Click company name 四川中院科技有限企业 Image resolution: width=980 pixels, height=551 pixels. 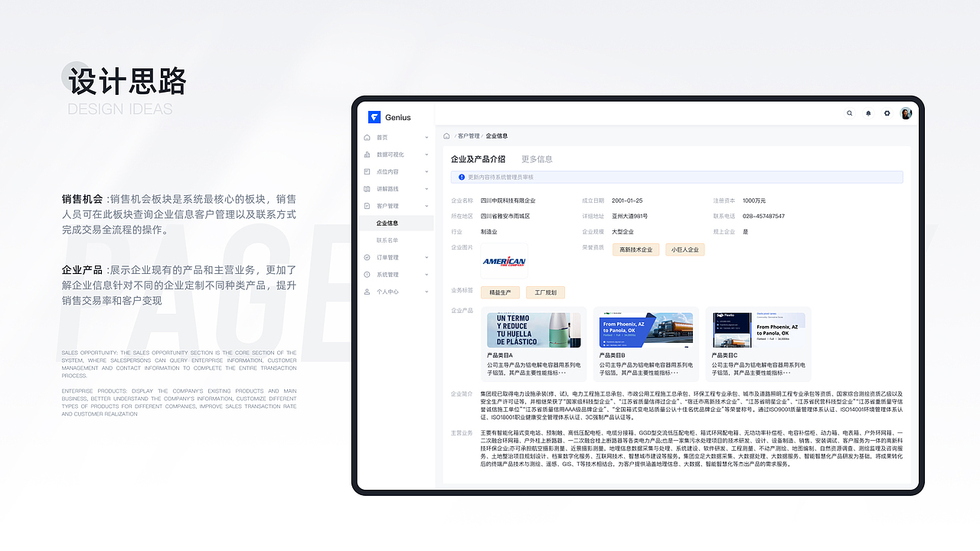pos(508,201)
